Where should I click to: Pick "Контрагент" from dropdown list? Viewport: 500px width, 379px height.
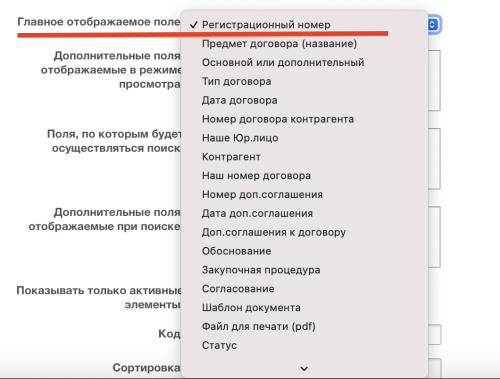(x=304, y=157)
